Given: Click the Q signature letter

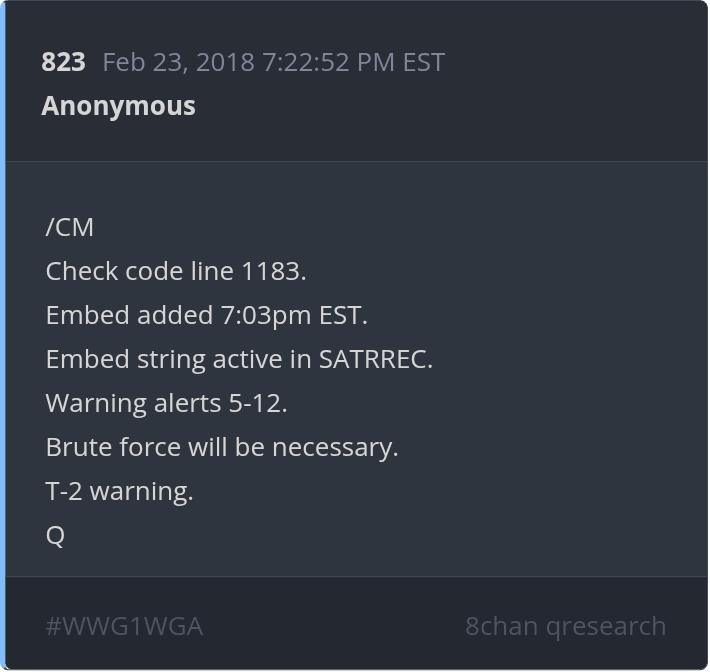Looking at the screenshot, I should 55,535.
